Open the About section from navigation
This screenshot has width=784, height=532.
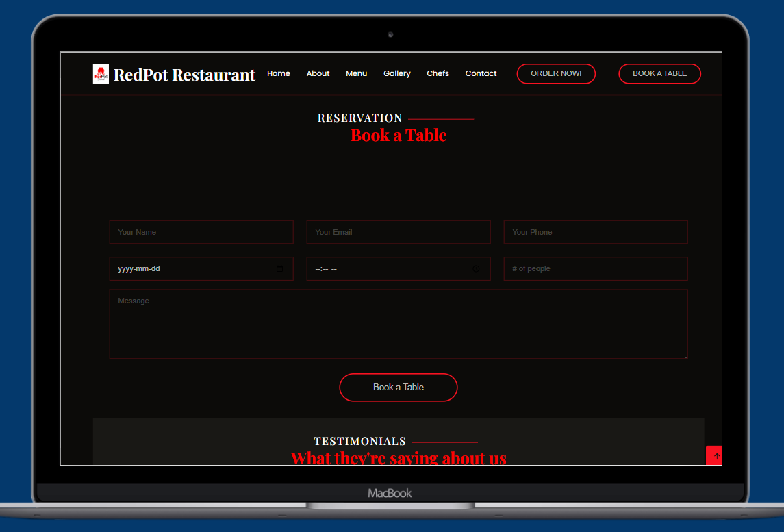pos(318,73)
